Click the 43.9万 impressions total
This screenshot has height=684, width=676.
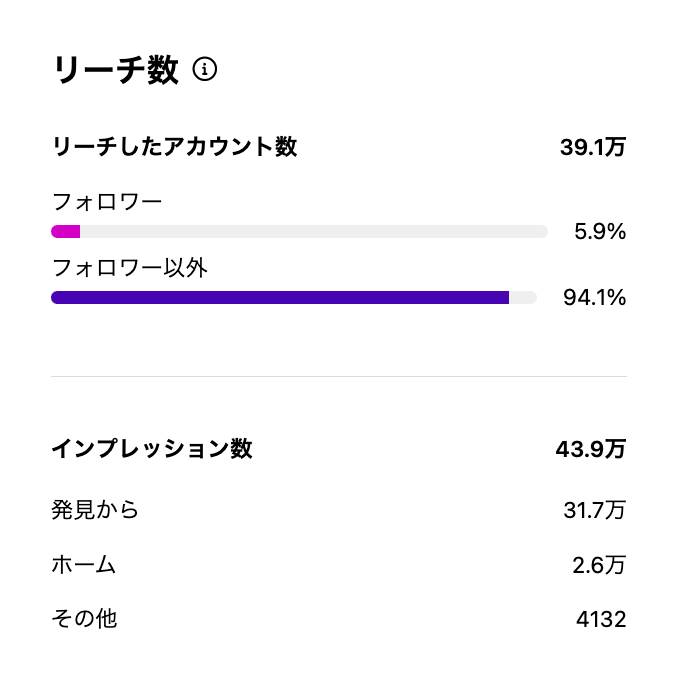click(590, 449)
